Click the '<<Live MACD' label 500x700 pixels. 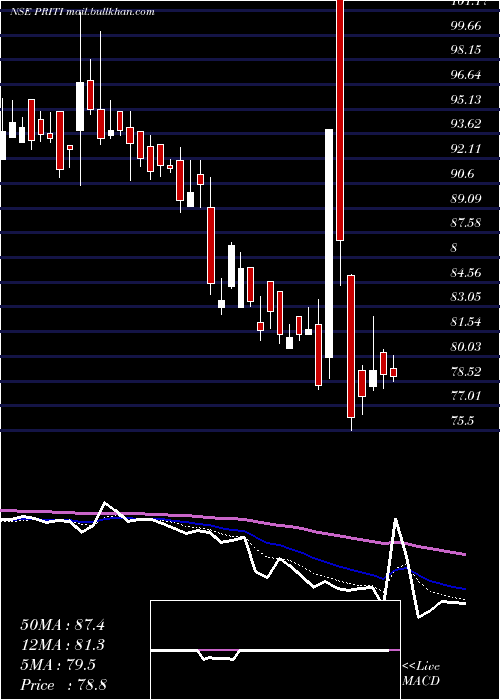421,674
